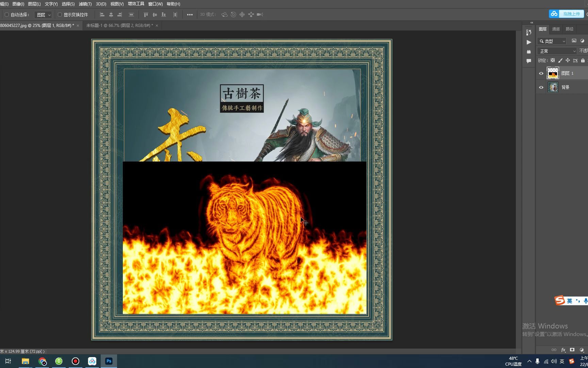588x368 pixels.
Task: Click the align horizontal centers icon
Action: click(111, 15)
